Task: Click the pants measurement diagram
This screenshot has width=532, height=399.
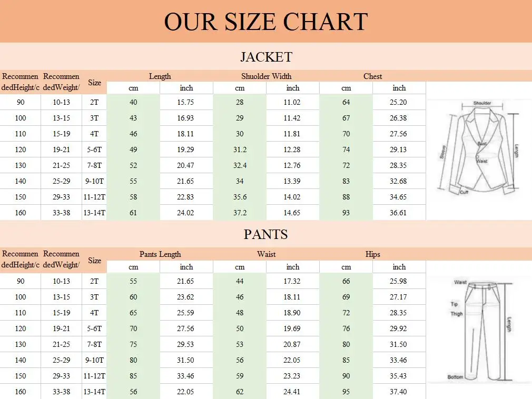Action: point(478,330)
